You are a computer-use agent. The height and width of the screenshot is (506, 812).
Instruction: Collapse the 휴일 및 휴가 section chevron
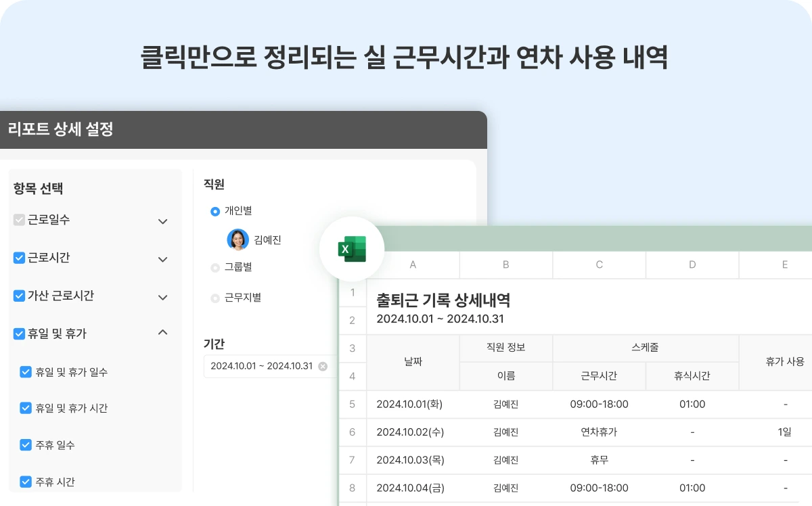pyautogui.click(x=162, y=332)
